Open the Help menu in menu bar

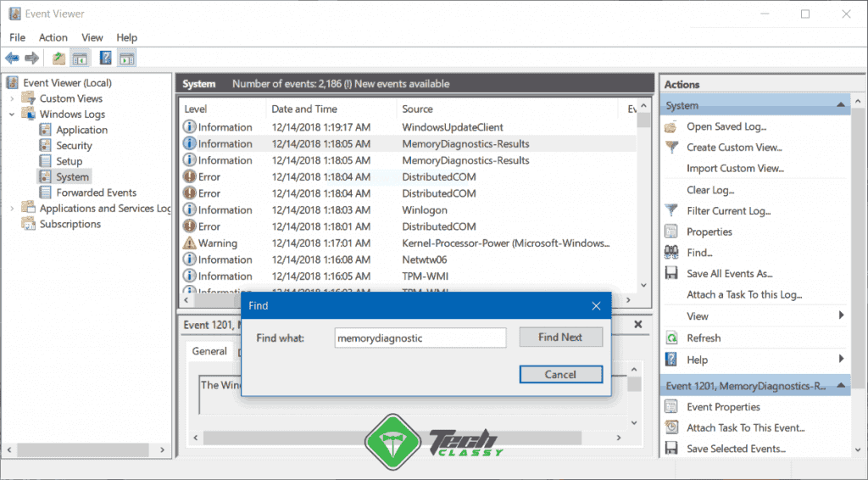point(127,37)
